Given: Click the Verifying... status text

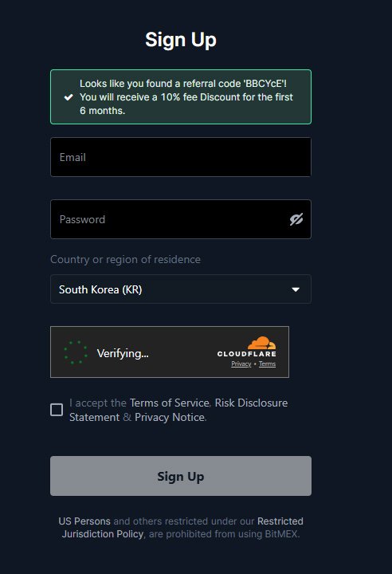Looking at the screenshot, I should [x=123, y=353].
